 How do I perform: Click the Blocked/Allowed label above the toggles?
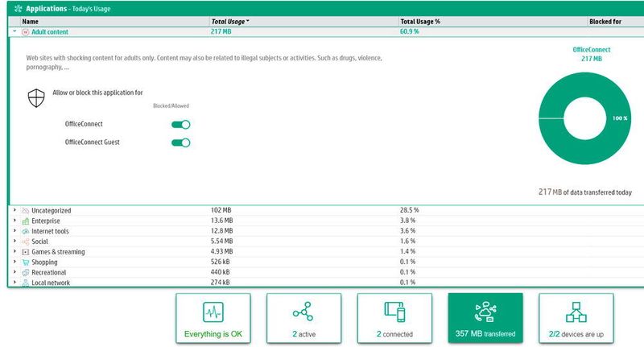(171, 106)
